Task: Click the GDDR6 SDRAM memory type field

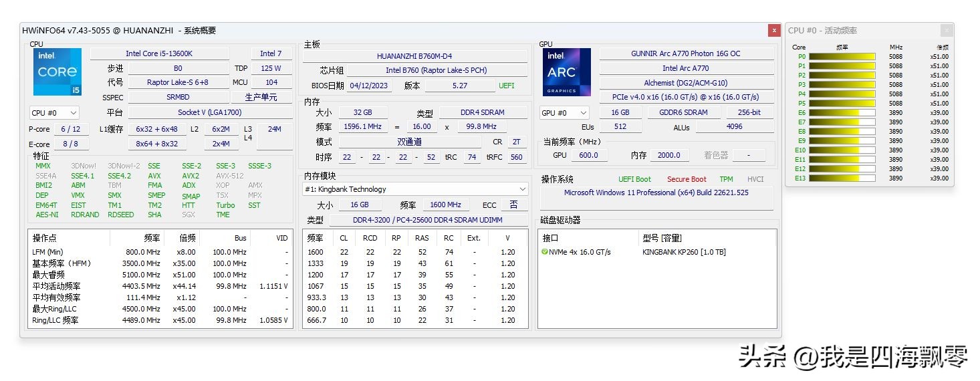Action: (x=684, y=113)
